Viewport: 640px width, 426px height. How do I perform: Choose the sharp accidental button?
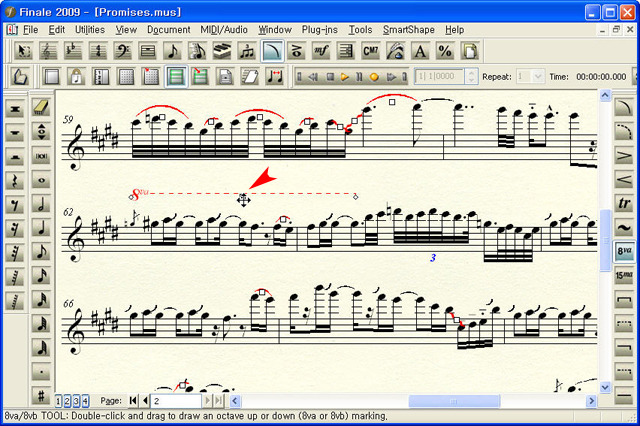[41, 395]
